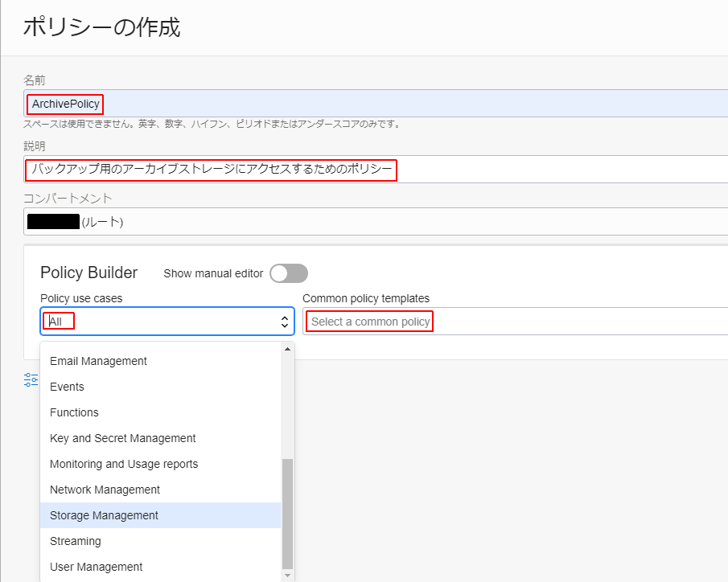Screen dimensions: 728x582
Task: Click the 名前 field containing ArchivePolicy
Action: click(376, 104)
